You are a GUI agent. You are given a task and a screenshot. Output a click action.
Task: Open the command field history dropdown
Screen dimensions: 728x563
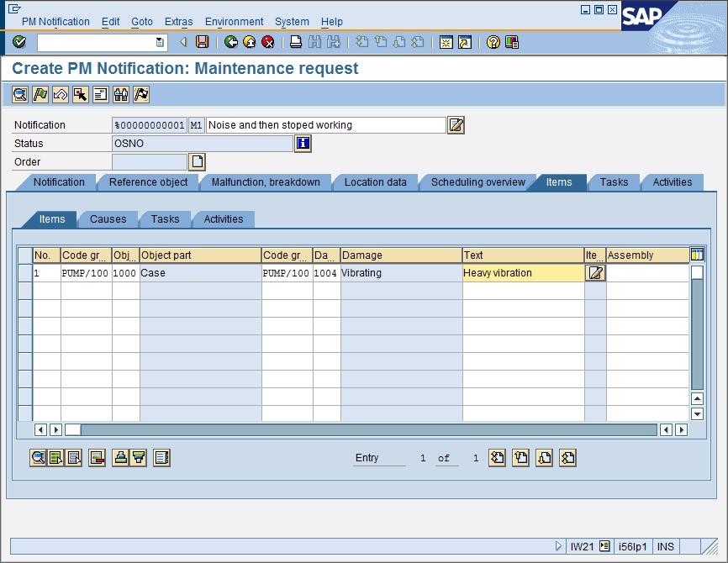pos(160,42)
